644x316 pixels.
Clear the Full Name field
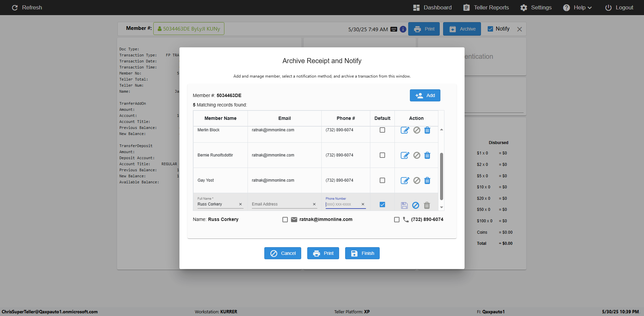tap(240, 204)
